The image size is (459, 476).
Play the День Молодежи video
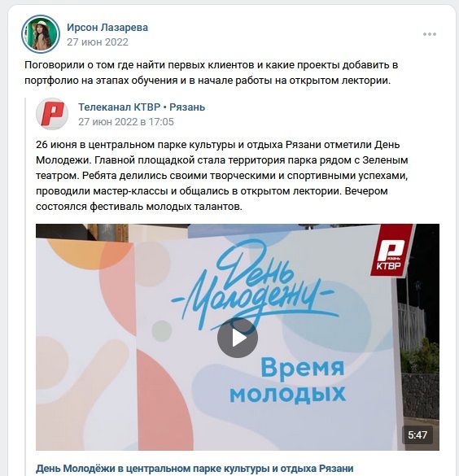coord(238,338)
